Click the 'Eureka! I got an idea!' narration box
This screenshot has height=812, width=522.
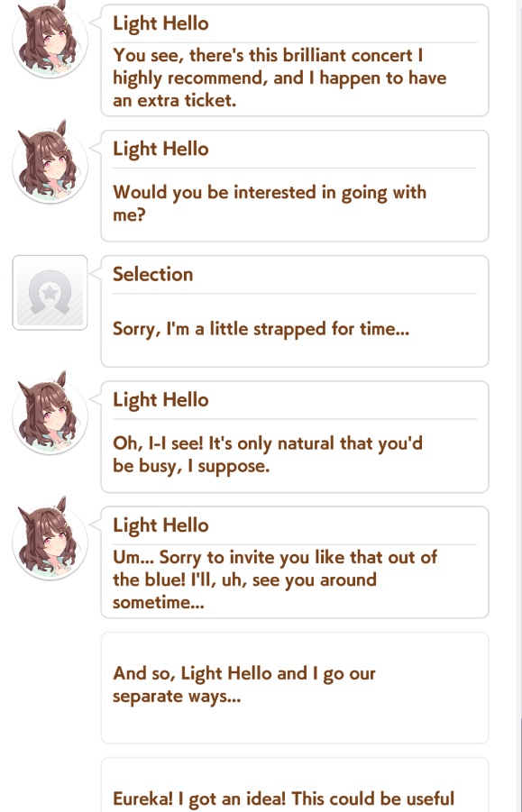pos(295,786)
